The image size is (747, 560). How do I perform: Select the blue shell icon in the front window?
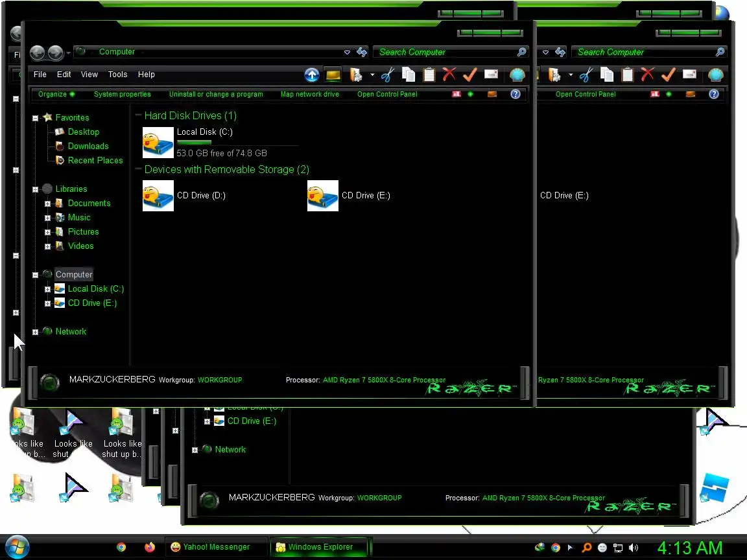517,75
